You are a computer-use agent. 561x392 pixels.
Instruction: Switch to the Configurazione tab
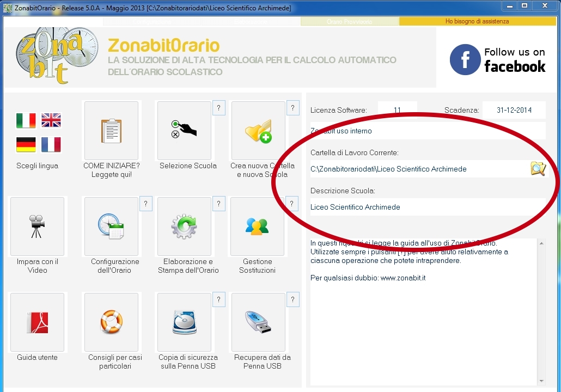(x=152, y=21)
